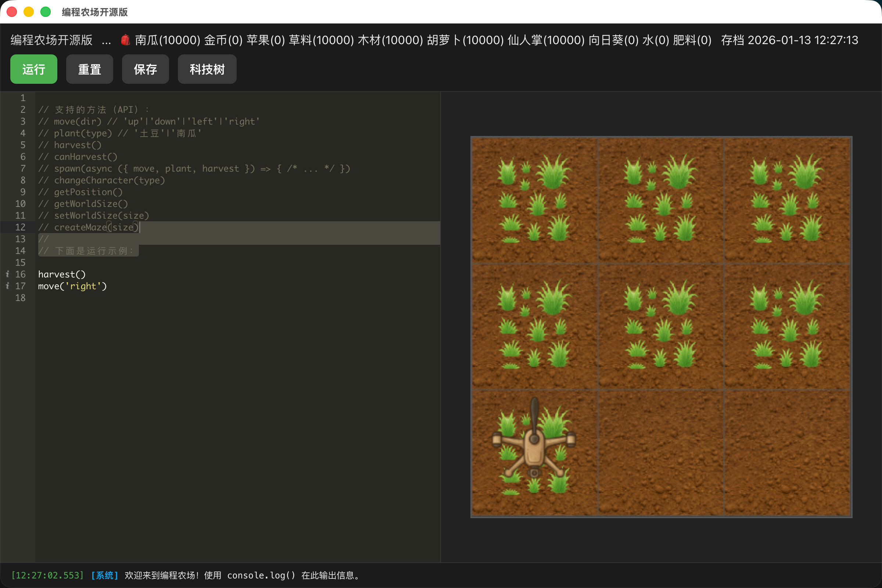Click the info icon beside move('right') on line 17

coord(8,286)
